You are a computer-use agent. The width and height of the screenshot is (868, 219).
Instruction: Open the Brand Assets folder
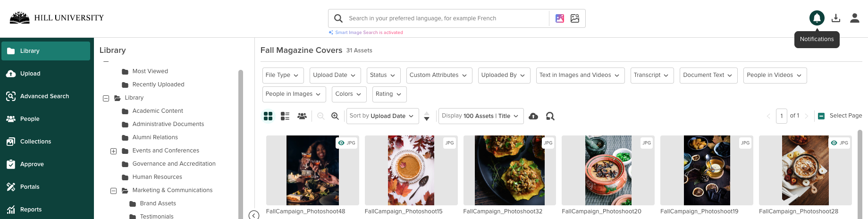coord(158,203)
